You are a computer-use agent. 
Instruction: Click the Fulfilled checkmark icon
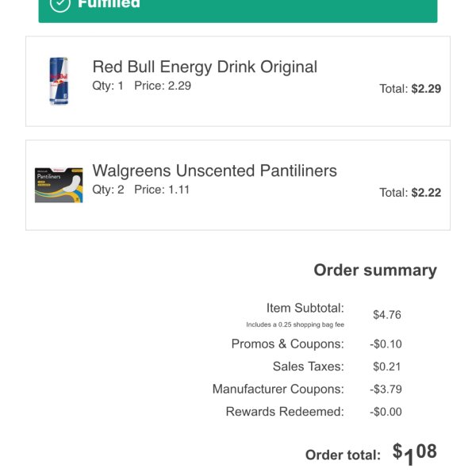click(60, 4)
